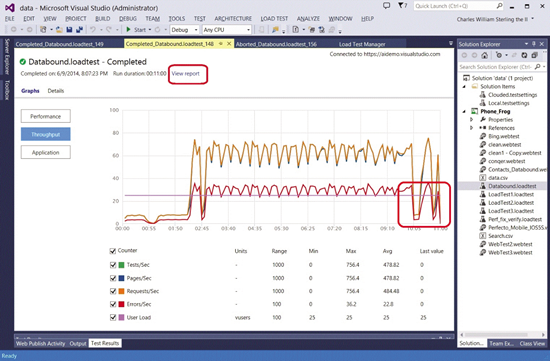Collapse the Solution Items folder
This screenshot has width=550, height=361.
tap(464, 87)
